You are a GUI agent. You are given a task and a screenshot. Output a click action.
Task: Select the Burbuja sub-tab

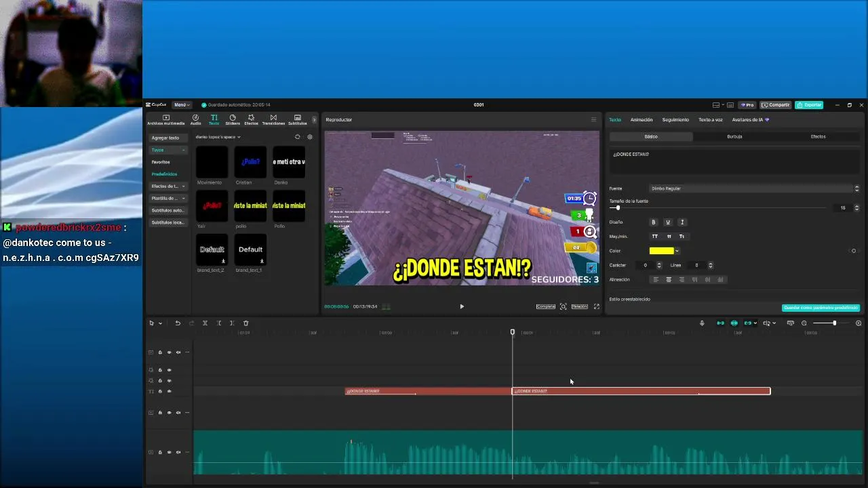tap(734, 137)
